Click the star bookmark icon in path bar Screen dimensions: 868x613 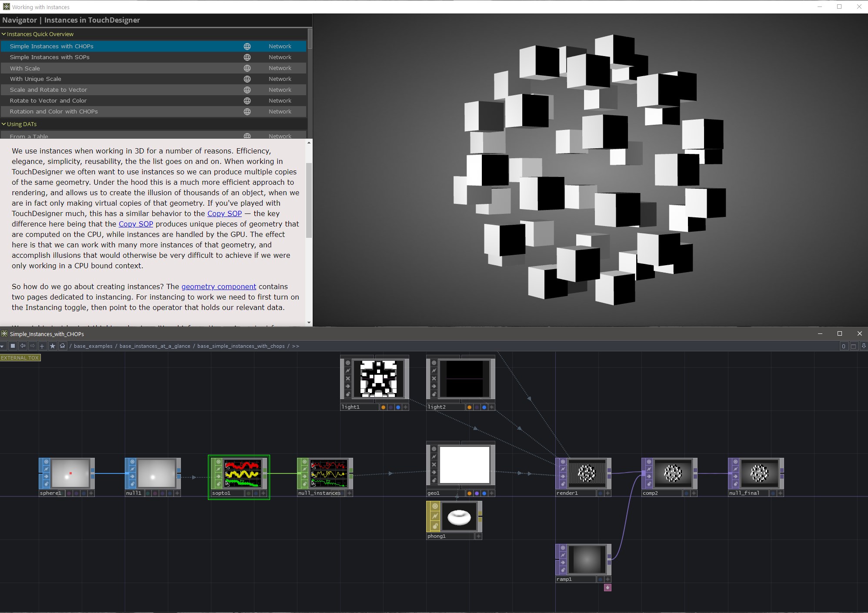[53, 346]
